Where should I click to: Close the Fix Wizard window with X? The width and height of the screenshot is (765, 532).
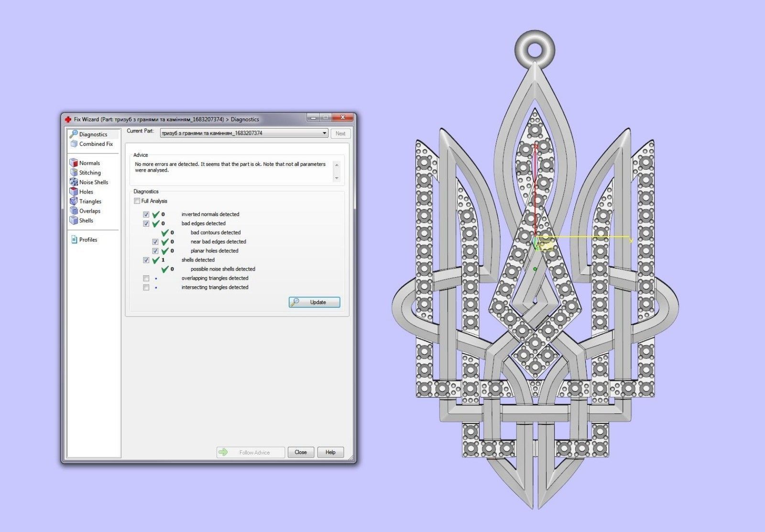tap(343, 118)
